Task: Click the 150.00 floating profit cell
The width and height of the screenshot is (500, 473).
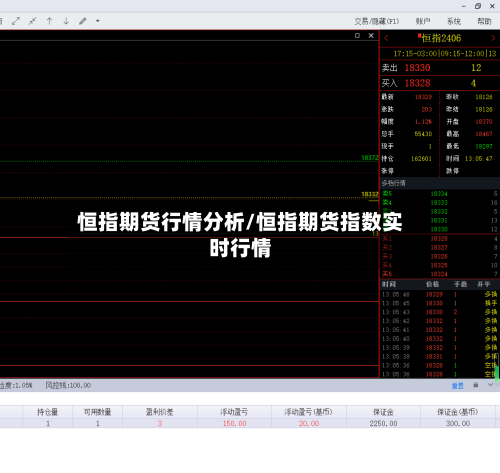Action: (234, 423)
